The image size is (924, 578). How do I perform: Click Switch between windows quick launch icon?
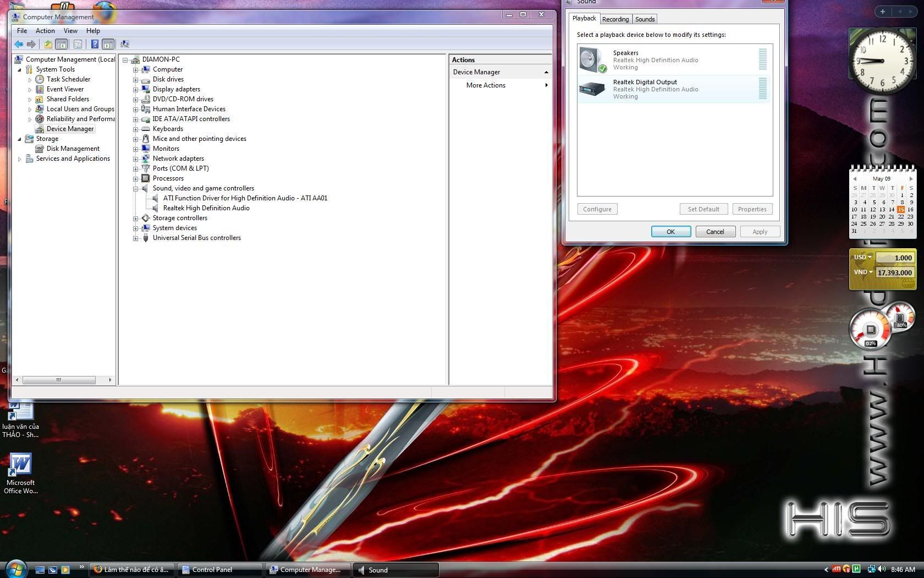pos(53,570)
